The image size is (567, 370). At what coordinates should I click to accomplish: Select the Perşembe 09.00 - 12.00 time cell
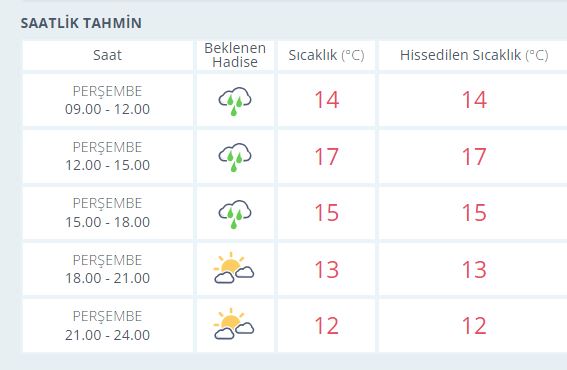tap(107, 100)
